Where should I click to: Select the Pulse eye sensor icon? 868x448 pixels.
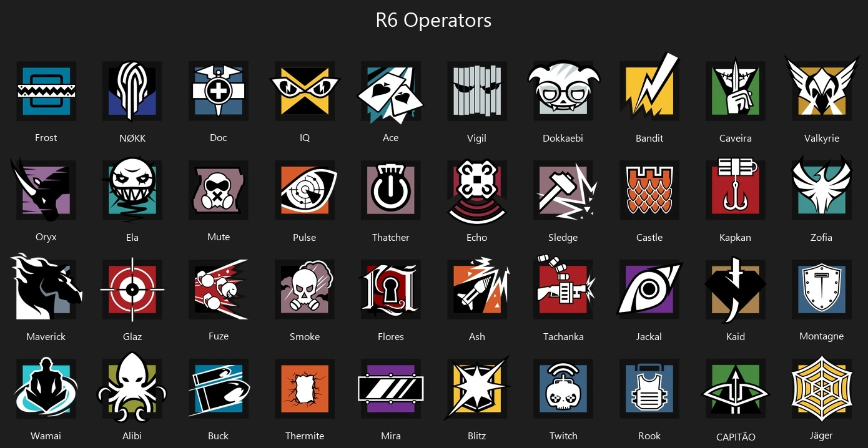click(x=306, y=190)
